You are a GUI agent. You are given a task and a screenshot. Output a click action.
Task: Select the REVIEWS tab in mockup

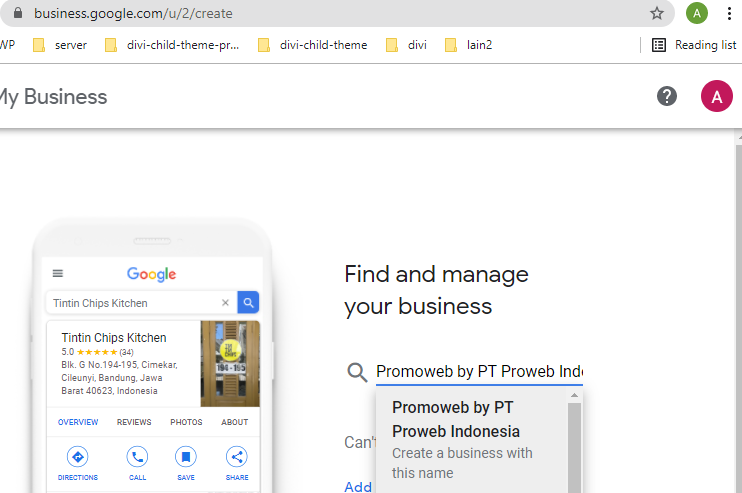click(x=134, y=422)
